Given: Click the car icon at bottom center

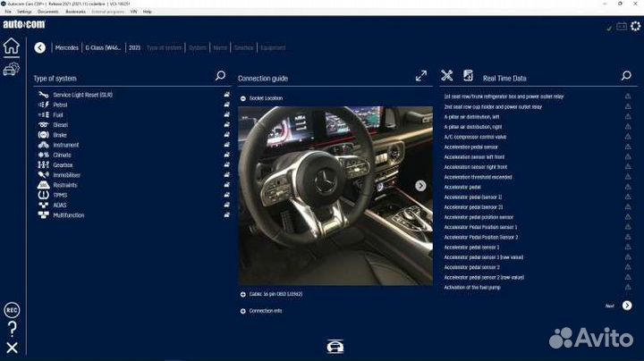Looking at the screenshot, I should (x=335, y=346).
